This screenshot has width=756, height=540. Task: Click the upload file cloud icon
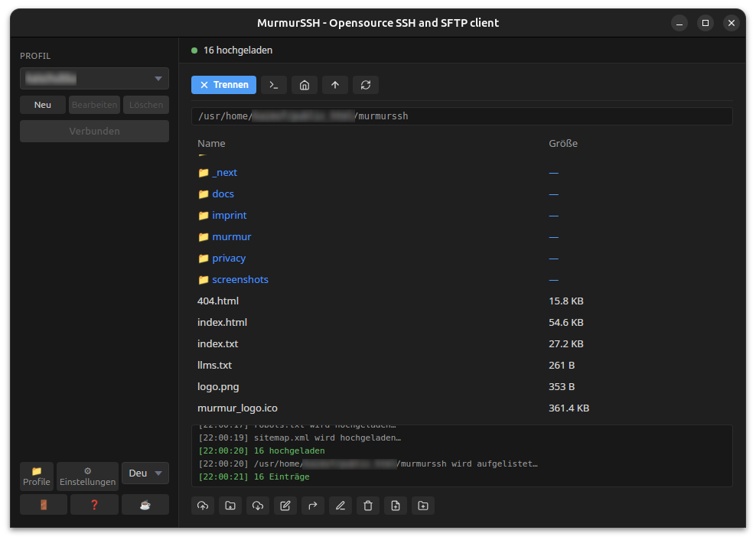(203, 506)
